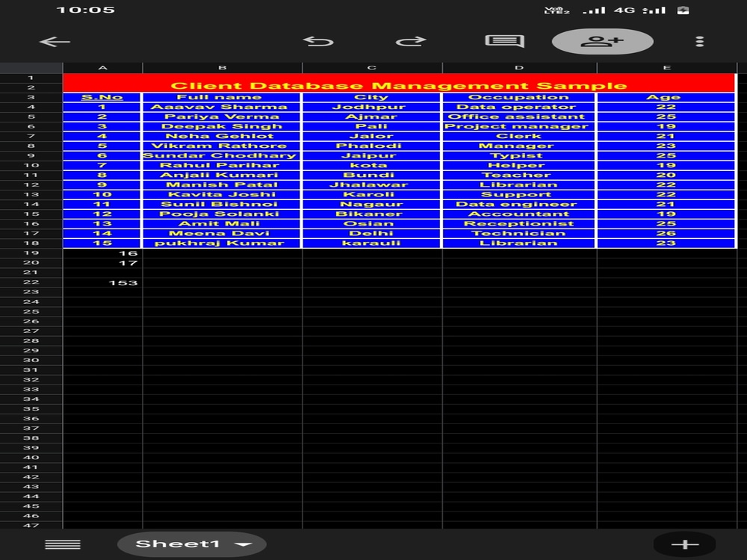
Task: Select cell pukhraj Kumar
Action: tap(222, 243)
